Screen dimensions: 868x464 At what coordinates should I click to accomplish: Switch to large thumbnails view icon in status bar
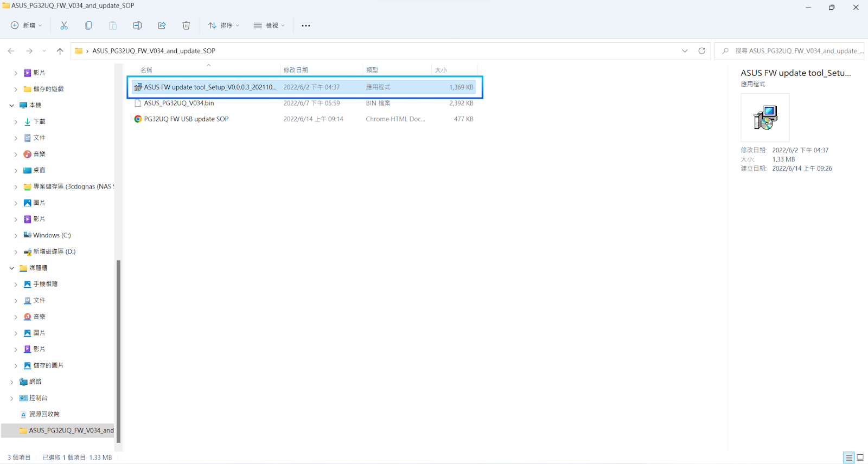[860, 457]
